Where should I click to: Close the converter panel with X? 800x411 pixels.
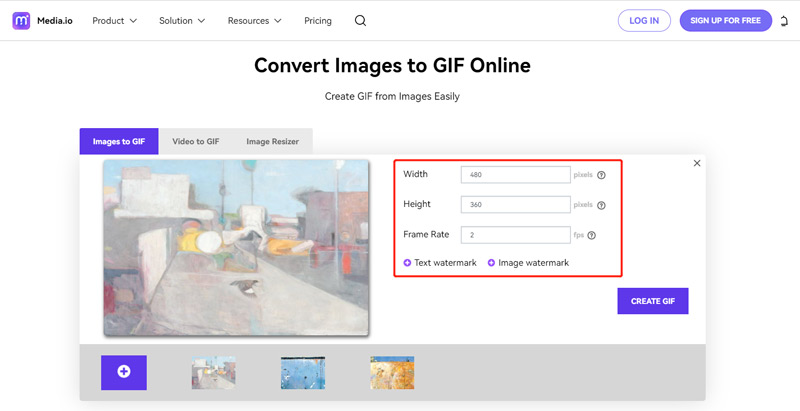tap(697, 163)
